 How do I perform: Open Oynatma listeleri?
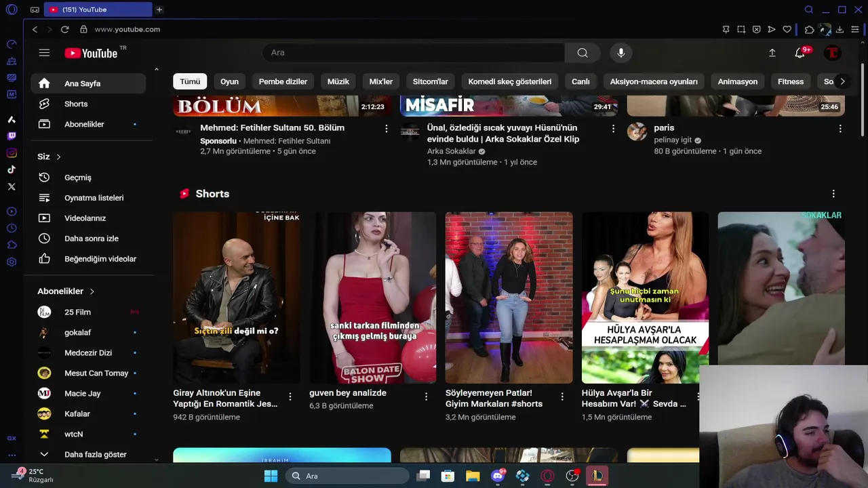[88, 198]
